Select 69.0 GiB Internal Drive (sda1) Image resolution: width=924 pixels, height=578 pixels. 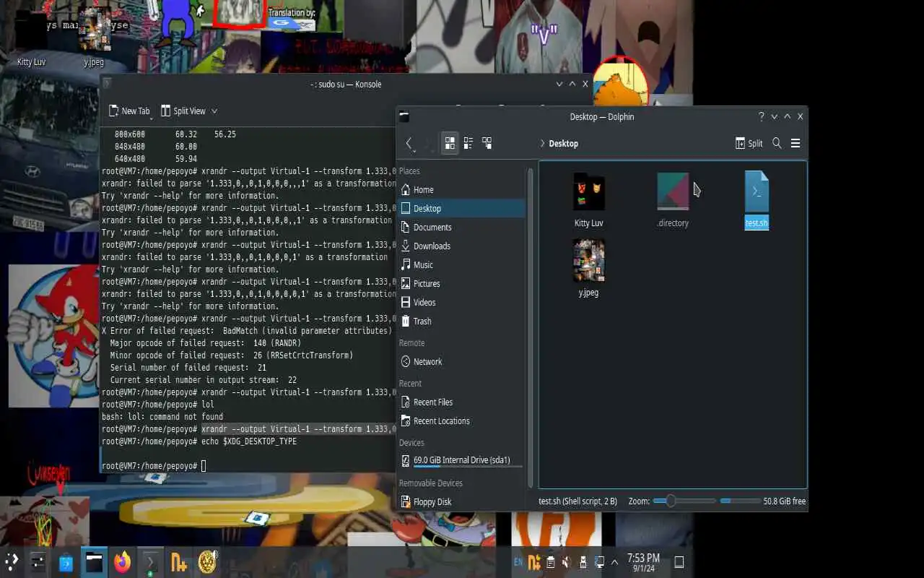point(461,460)
